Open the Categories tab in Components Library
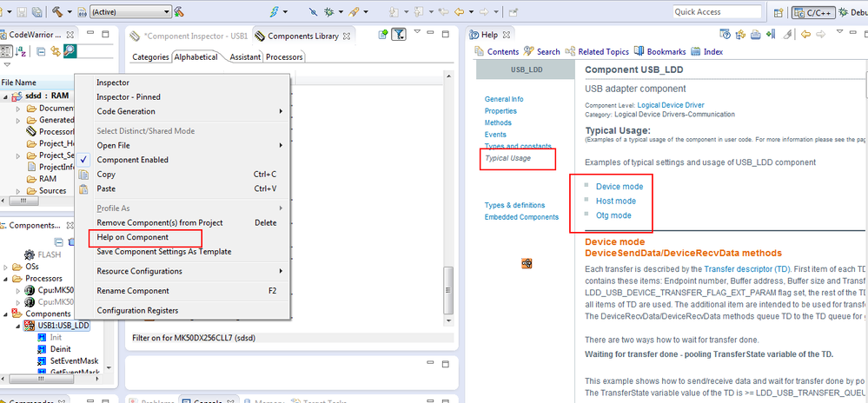Screen dimensions: 868x403 (x=150, y=57)
